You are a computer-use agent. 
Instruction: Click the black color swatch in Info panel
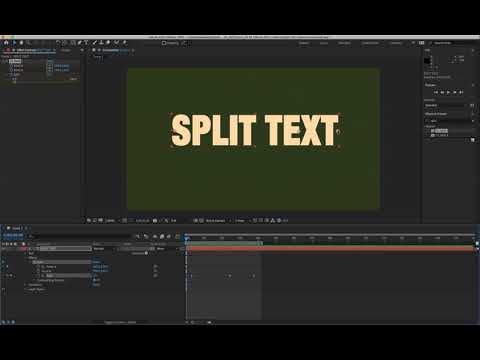pyautogui.click(x=427, y=61)
